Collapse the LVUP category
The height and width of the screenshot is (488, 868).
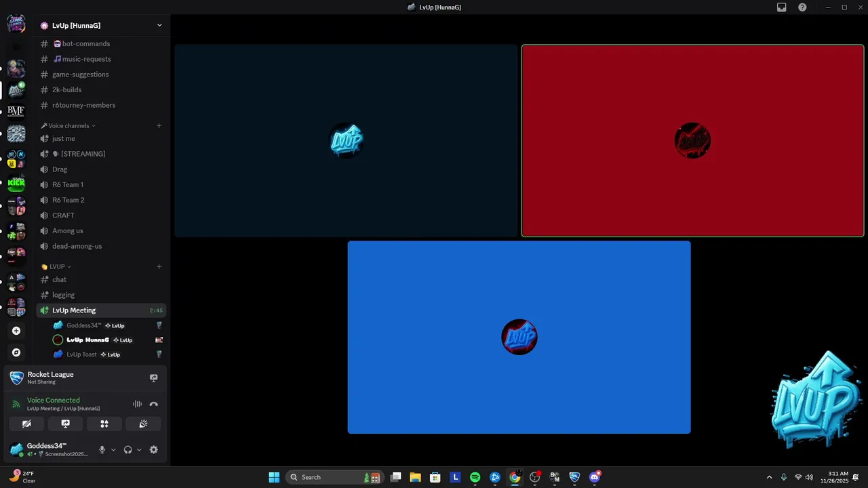(x=56, y=266)
